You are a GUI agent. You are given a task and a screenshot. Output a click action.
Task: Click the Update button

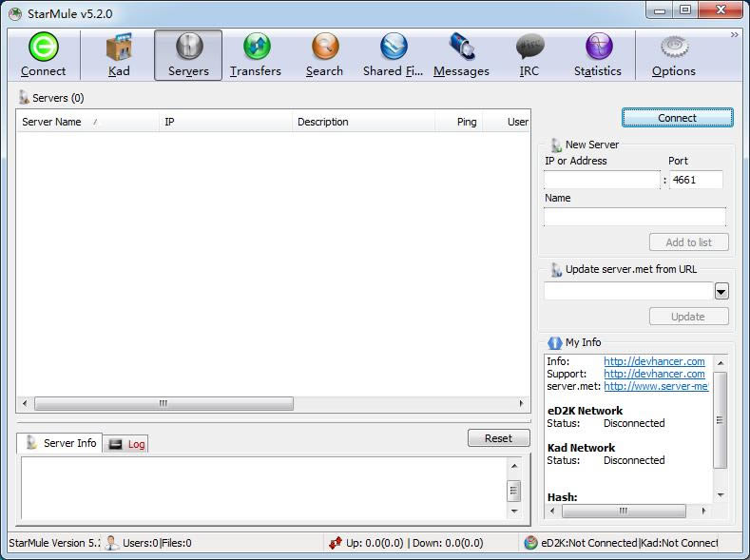(689, 317)
